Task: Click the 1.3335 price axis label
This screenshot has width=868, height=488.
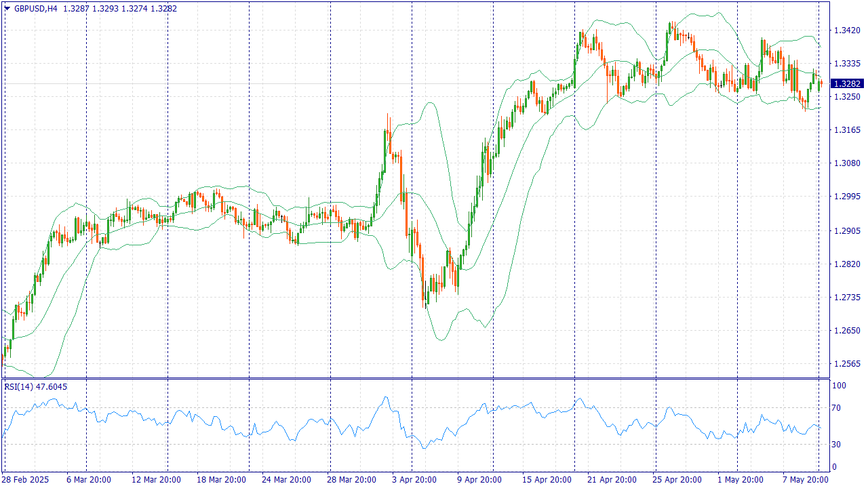Action: pos(848,63)
